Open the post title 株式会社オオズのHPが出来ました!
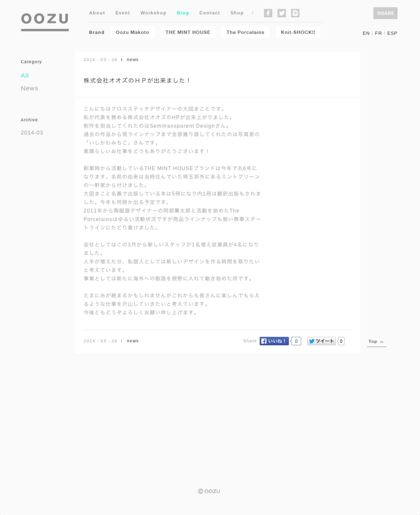This screenshot has width=420, height=515. tap(137, 80)
